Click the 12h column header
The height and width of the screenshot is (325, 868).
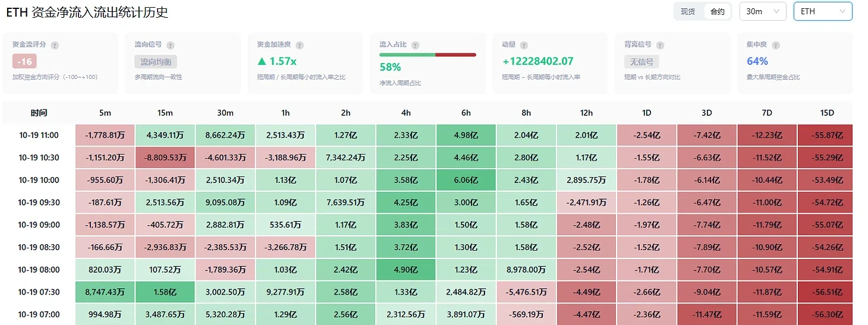pyautogui.click(x=586, y=113)
